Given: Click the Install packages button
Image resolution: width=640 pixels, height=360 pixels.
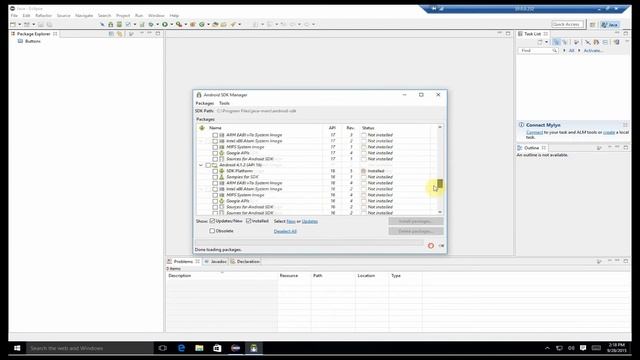Looking at the screenshot, I should (416, 221).
